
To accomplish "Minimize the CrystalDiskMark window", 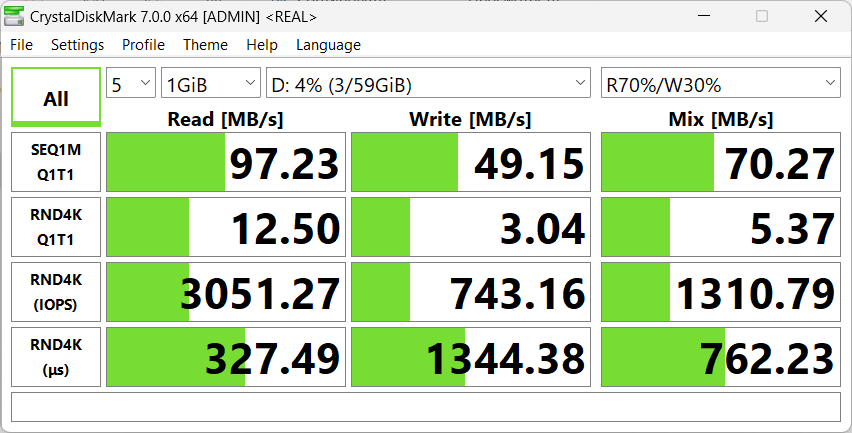I will point(704,16).
